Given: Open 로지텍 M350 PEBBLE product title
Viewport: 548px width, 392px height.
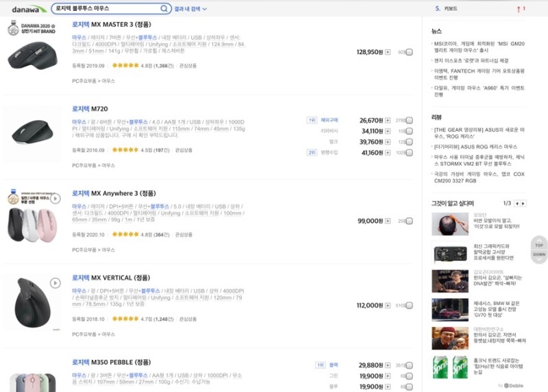Looking at the screenshot, I should click(x=112, y=363).
